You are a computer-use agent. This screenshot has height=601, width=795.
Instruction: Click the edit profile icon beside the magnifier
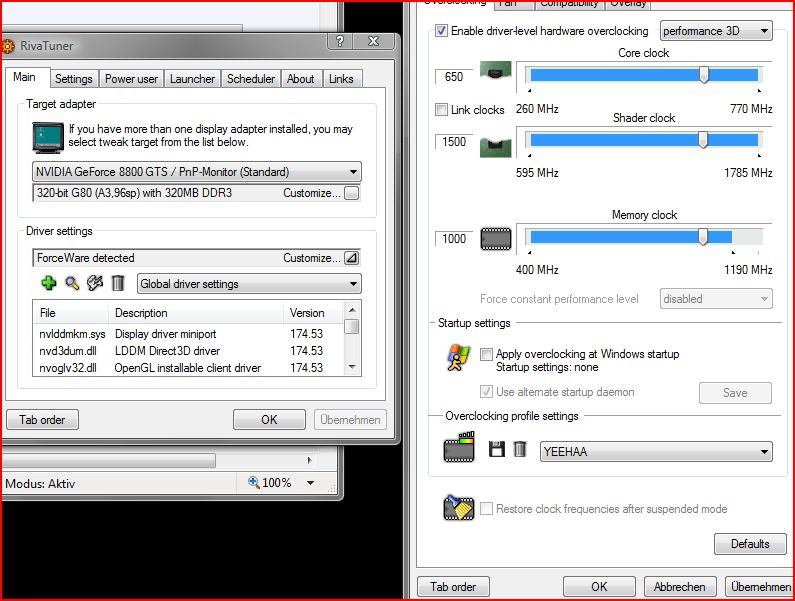tap(95, 283)
